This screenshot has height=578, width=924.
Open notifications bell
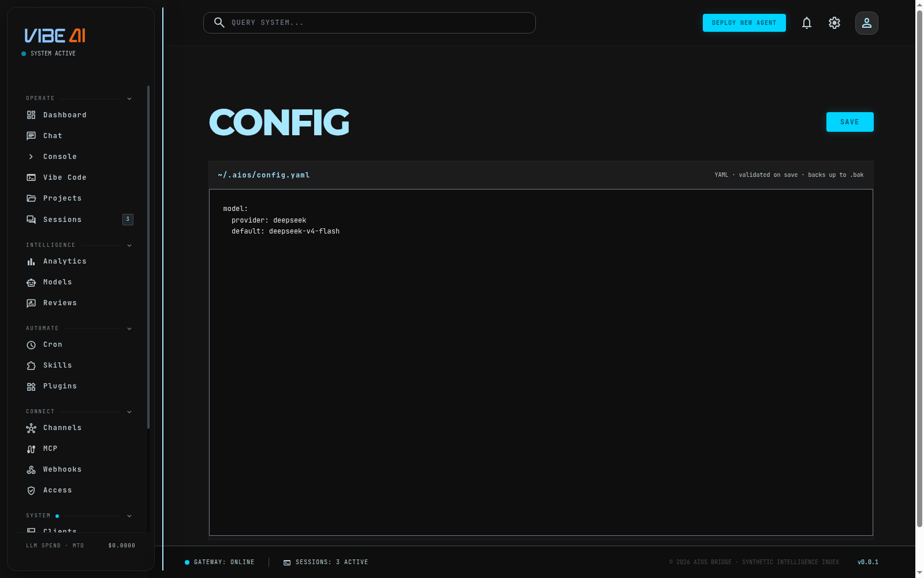[x=807, y=23]
